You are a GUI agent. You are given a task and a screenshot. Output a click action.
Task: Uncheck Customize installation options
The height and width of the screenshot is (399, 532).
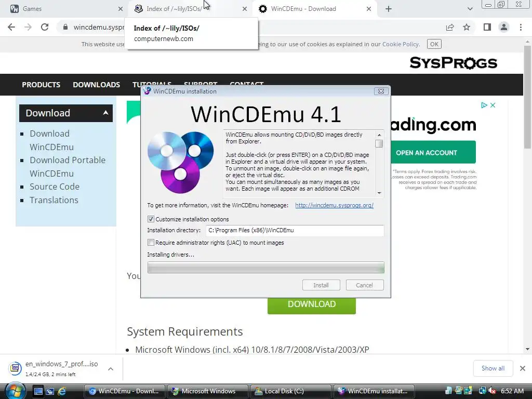coord(151,219)
